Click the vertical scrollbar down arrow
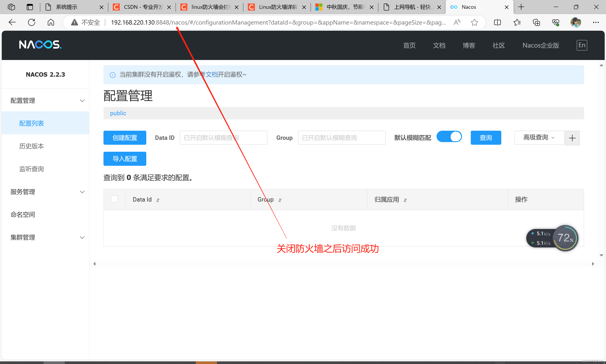 pyautogui.click(x=601, y=255)
